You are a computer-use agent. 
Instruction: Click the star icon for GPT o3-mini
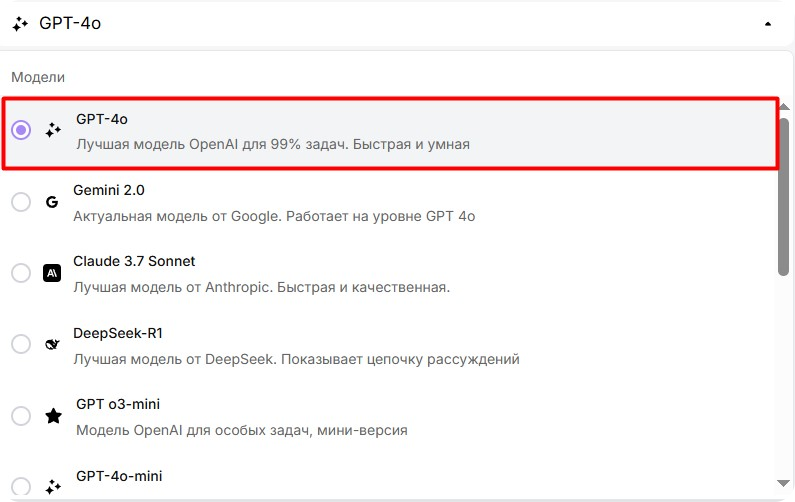tap(53, 416)
